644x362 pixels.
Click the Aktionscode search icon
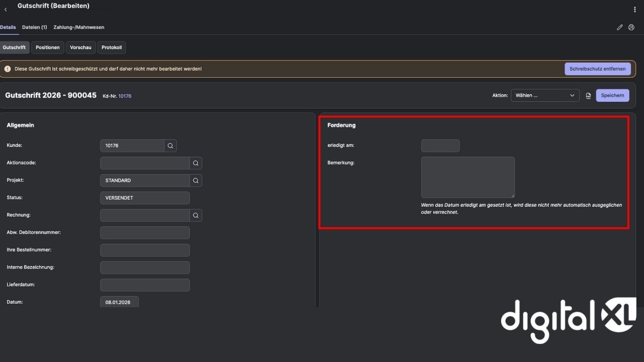click(x=196, y=163)
